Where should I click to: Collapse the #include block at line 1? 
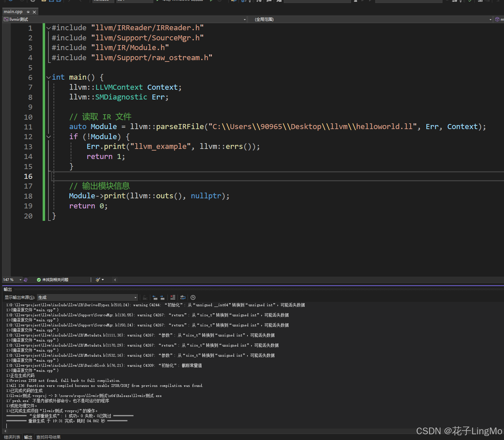click(48, 28)
